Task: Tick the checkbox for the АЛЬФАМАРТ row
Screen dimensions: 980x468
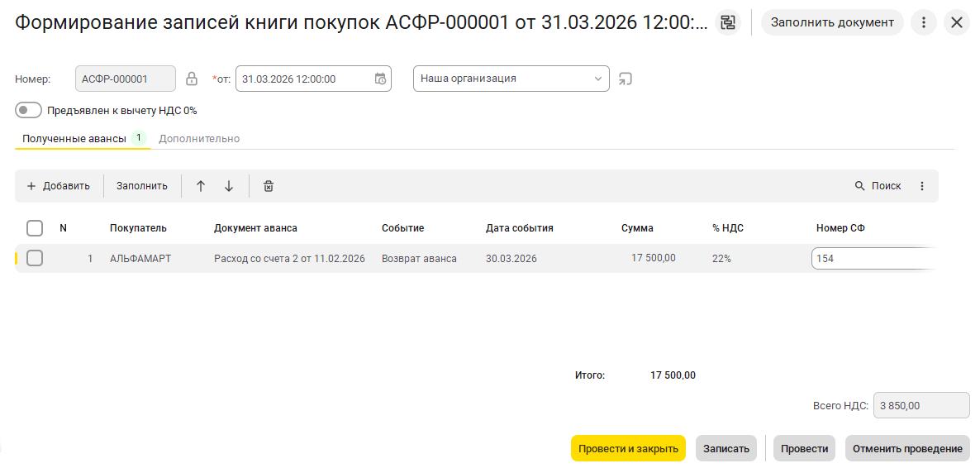Action: [x=35, y=258]
